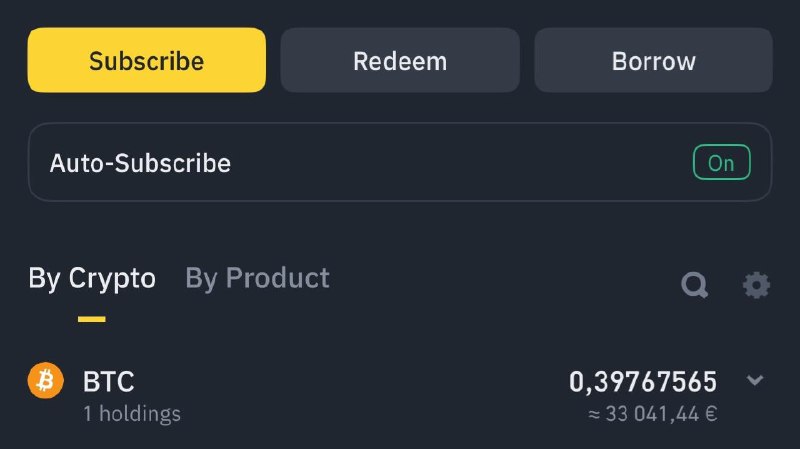Tap the yellow Subscribe button

click(x=147, y=60)
